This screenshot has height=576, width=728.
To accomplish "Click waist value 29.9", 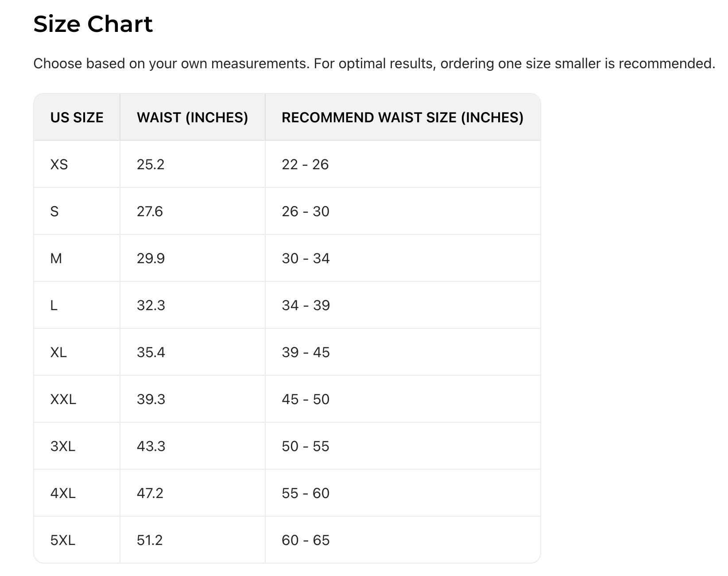I will click(151, 258).
